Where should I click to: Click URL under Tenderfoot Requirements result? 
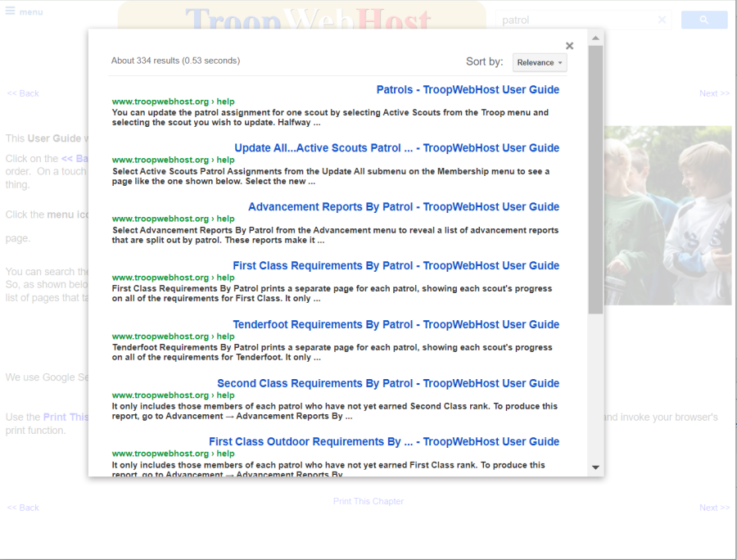click(173, 336)
